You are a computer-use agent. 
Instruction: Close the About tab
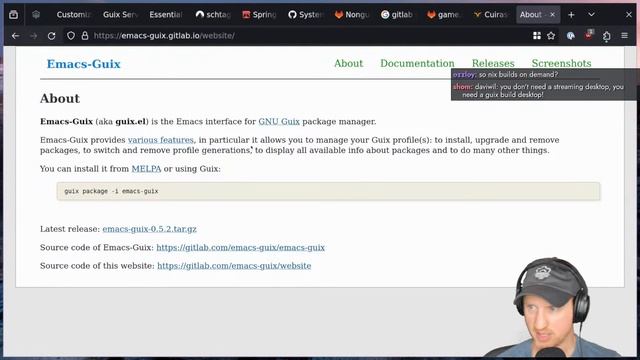coord(552,15)
